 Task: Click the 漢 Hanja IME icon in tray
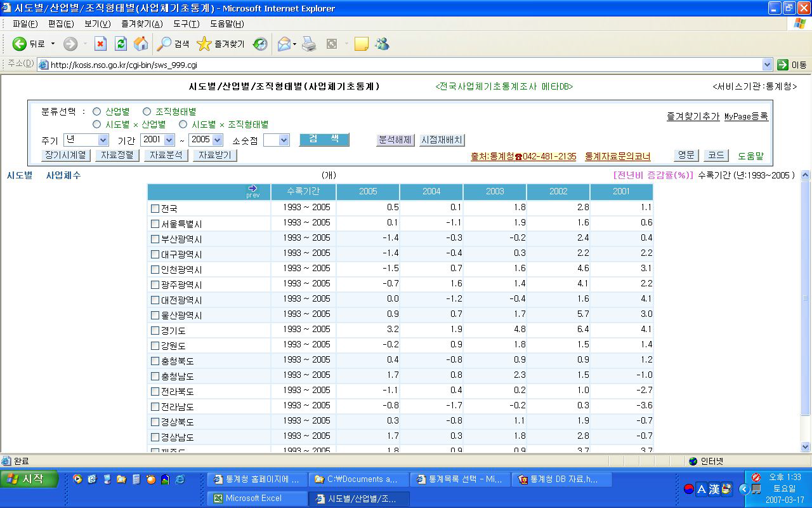(x=714, y=489)
